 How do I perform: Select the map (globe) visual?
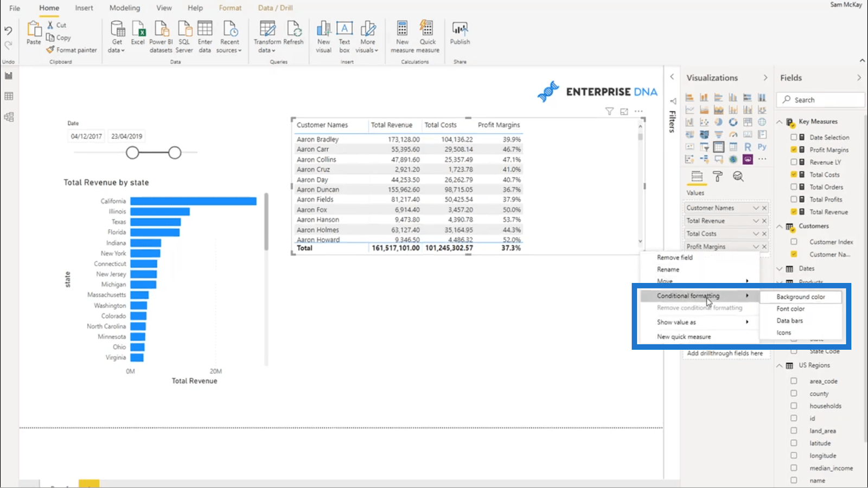click(762, 122)
